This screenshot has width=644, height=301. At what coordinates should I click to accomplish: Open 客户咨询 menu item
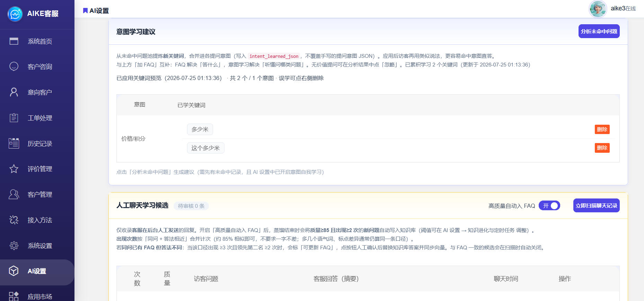40,67
